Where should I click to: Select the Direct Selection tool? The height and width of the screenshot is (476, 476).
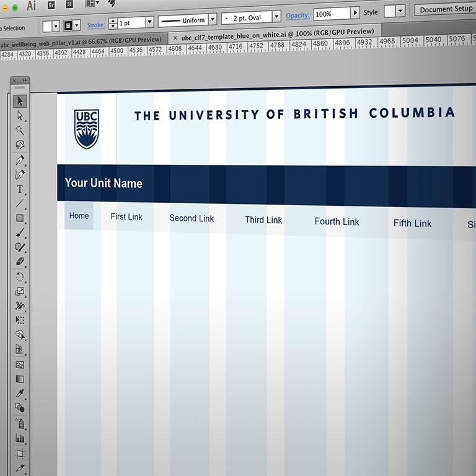20,116
